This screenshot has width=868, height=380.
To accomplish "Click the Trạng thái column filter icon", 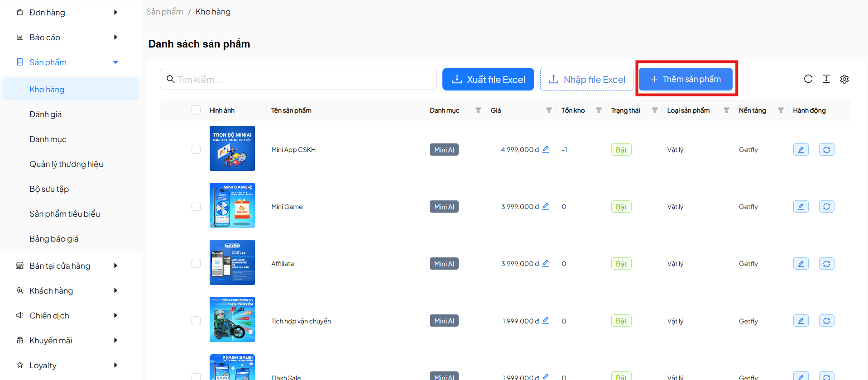I will pos(655,110).
